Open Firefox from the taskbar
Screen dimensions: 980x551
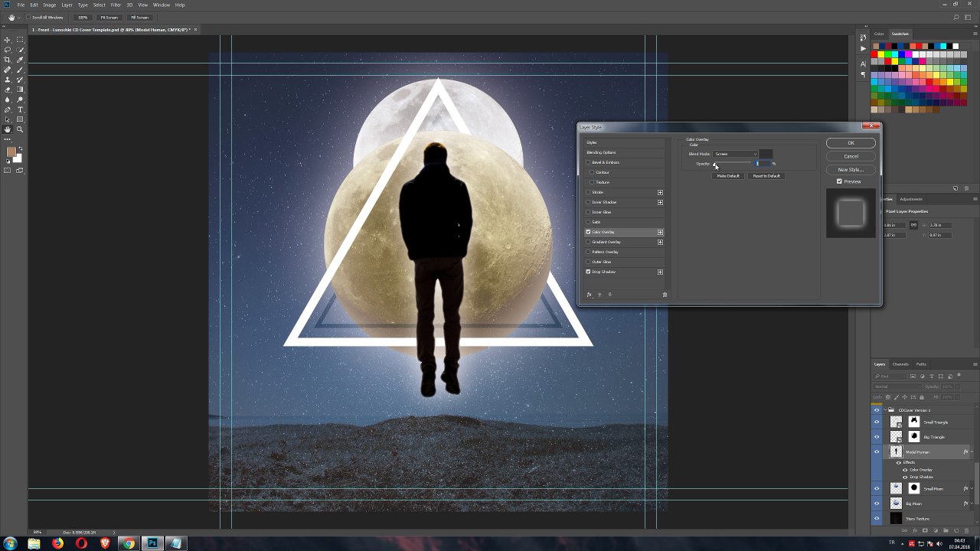57,543
